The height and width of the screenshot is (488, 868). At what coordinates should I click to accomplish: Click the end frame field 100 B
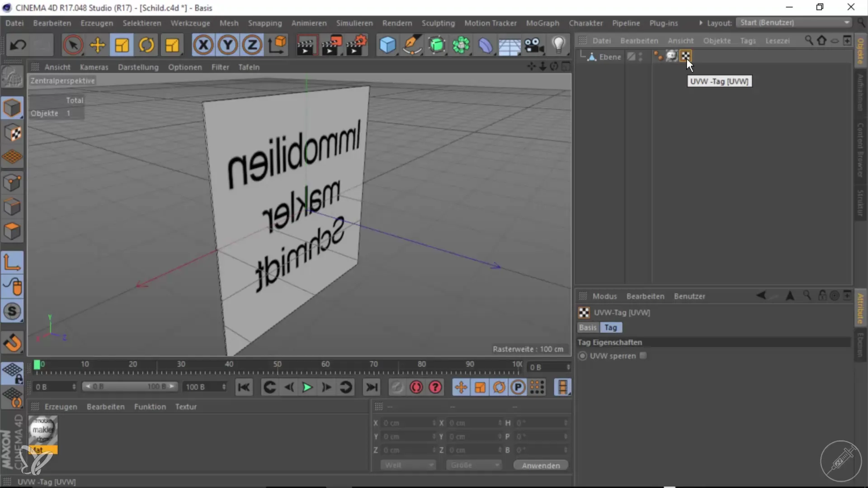coord(205,387)
